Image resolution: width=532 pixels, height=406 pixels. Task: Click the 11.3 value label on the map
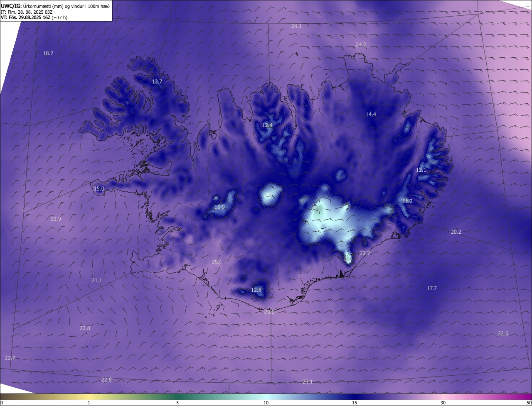point(407,201)
